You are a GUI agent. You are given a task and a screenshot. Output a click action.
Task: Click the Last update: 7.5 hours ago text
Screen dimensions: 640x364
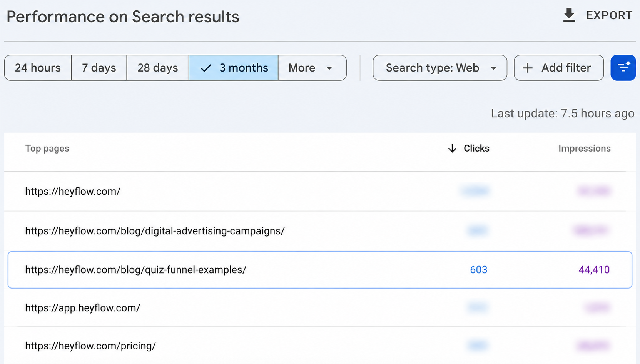562,114
